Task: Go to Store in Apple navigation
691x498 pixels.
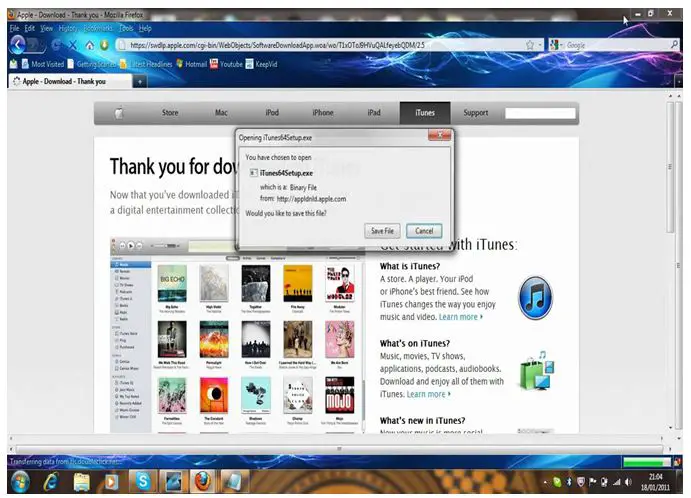Action: tap(170, 113)
